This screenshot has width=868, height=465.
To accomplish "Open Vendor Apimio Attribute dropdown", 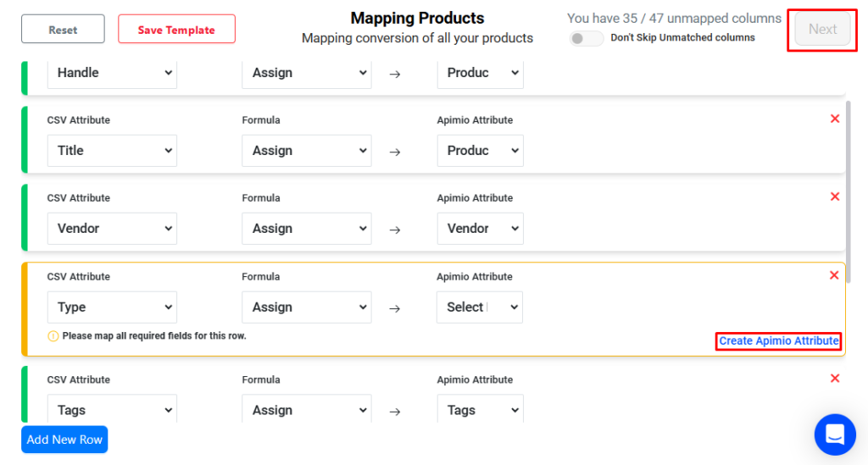I will [480, 229].
